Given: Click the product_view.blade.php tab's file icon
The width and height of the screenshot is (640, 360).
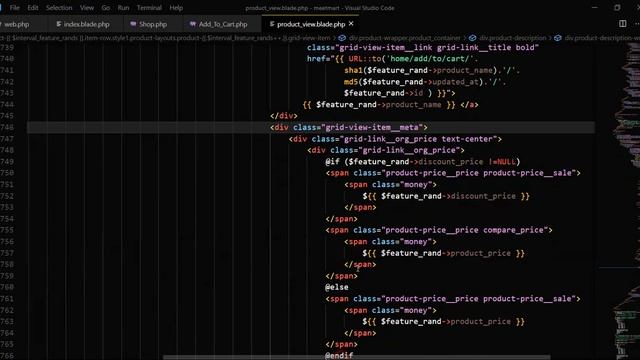Looking at the screenshot, I should pyautogui.click(x=271, y=24).
